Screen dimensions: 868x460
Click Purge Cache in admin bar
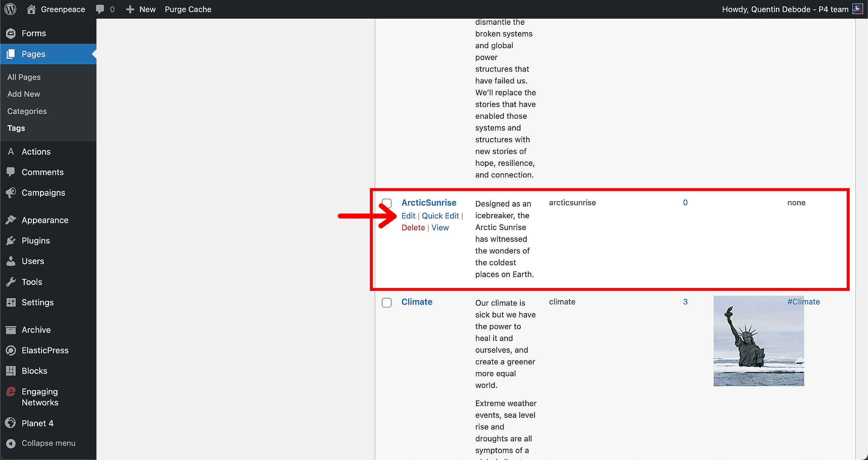coord(188,9)
